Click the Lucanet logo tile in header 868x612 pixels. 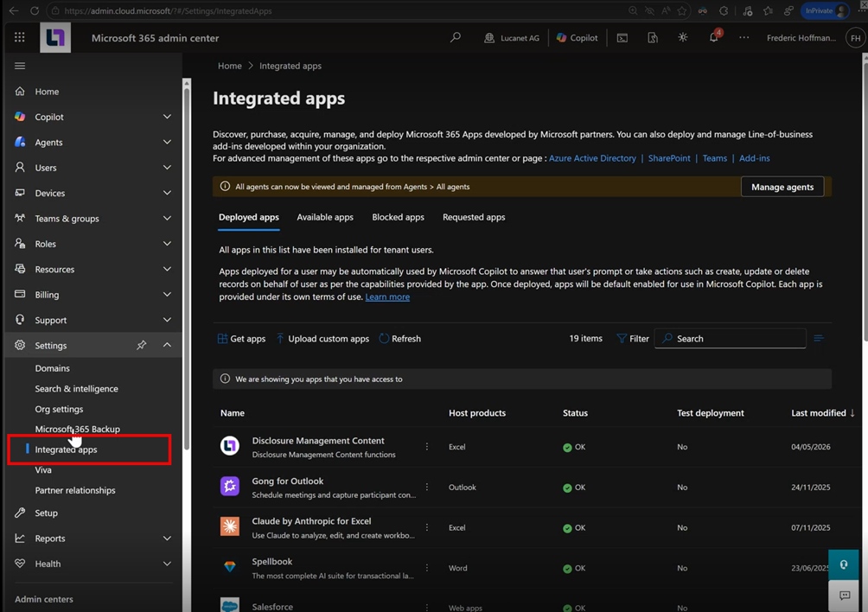pos(55,38)
